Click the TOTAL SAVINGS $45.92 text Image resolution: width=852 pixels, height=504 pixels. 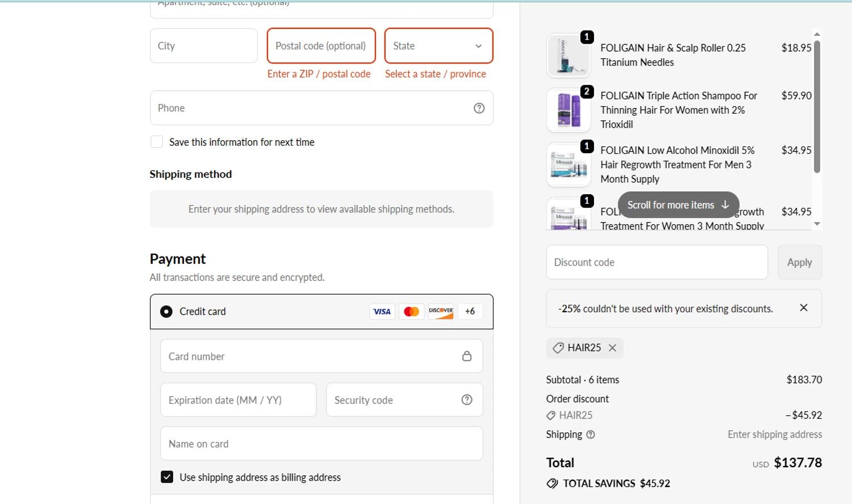pos(616,484)
